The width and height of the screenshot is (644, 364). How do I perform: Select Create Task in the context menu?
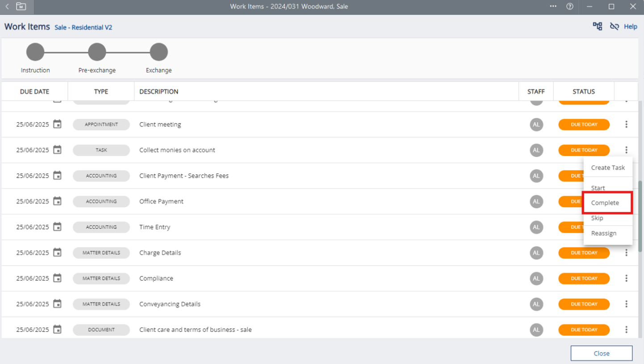[x=608, y=167]
